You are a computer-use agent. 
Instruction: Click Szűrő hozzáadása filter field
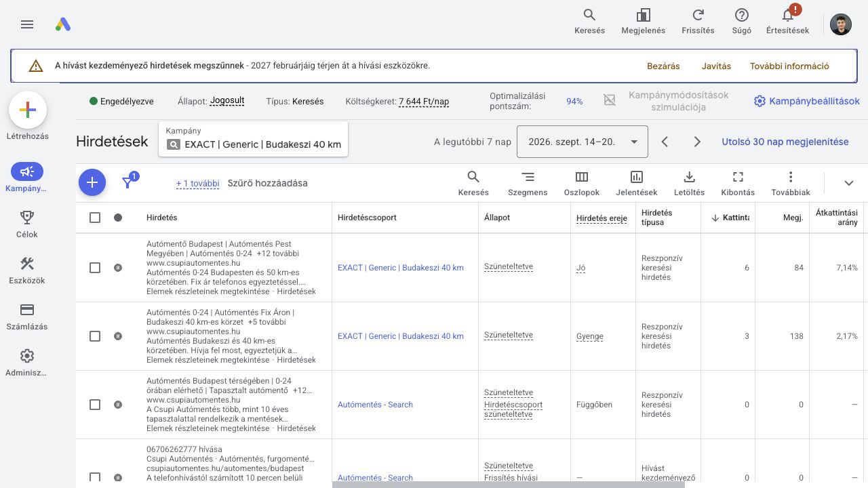point(267,183)
